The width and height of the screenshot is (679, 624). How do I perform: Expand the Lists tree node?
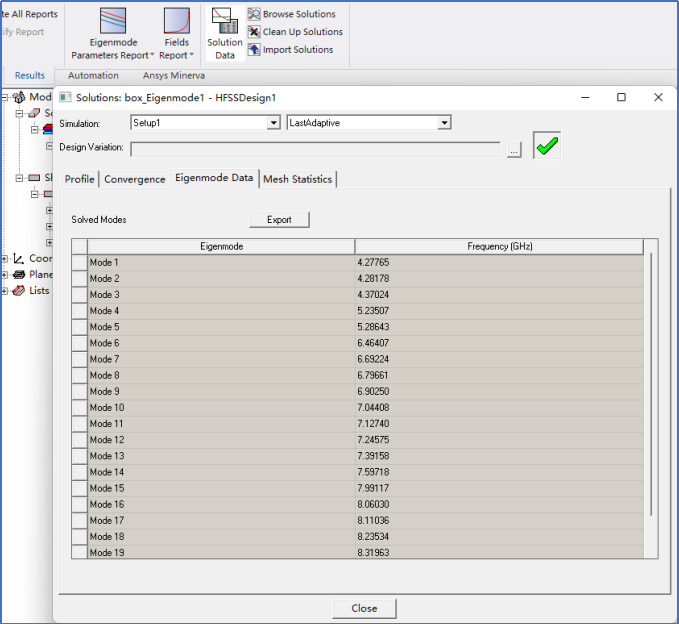coord(5,291)
